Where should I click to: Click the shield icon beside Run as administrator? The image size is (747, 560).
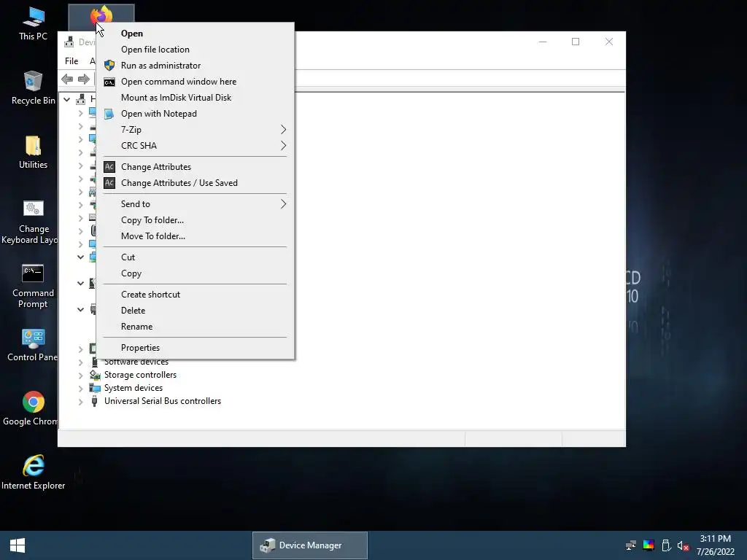point(109,65)
